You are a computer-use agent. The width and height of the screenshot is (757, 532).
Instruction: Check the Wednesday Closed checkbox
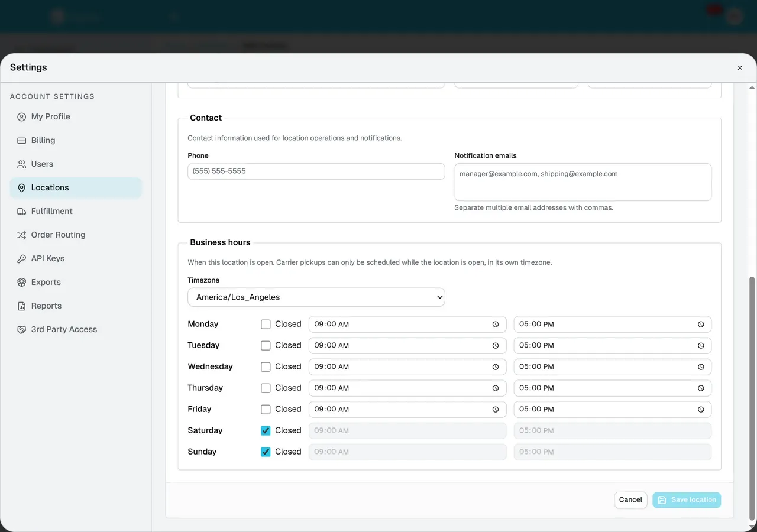pos(266,367)
